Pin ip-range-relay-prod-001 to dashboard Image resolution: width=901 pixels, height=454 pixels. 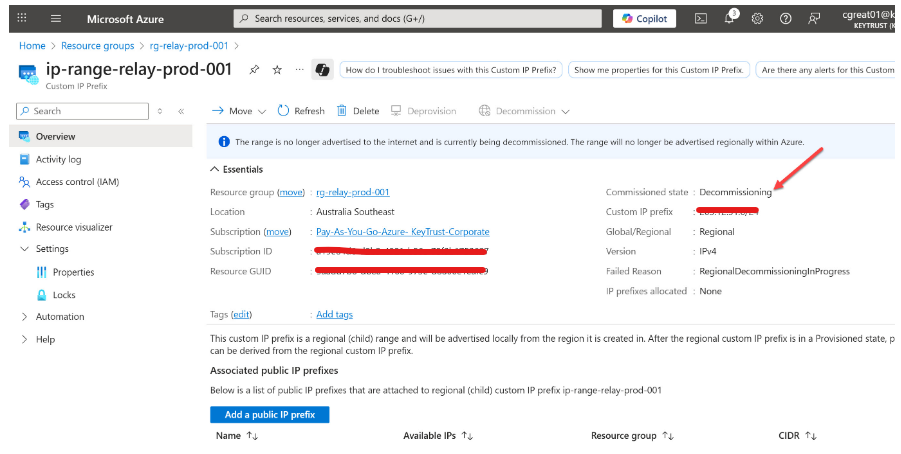(x=254, y=70)
